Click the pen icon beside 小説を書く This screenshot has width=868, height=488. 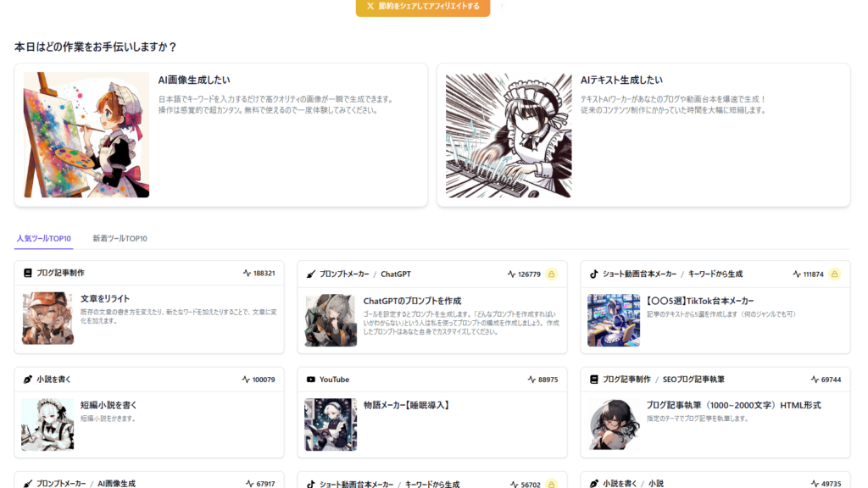[x=28, y=380]
